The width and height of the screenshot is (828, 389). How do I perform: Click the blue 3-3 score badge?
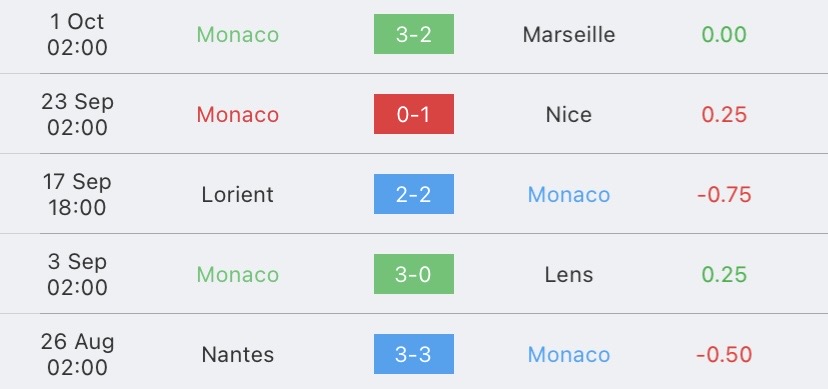click(x=413, y=354)
